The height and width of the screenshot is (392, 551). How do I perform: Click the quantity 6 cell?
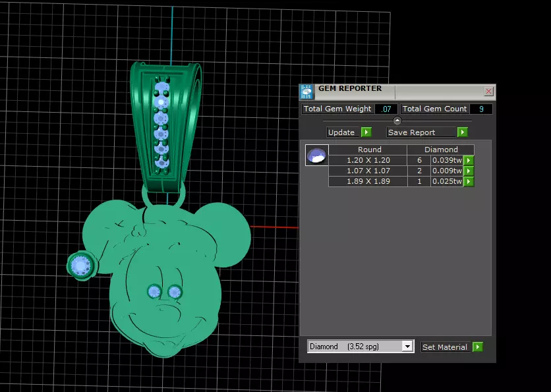pos(419,160)
